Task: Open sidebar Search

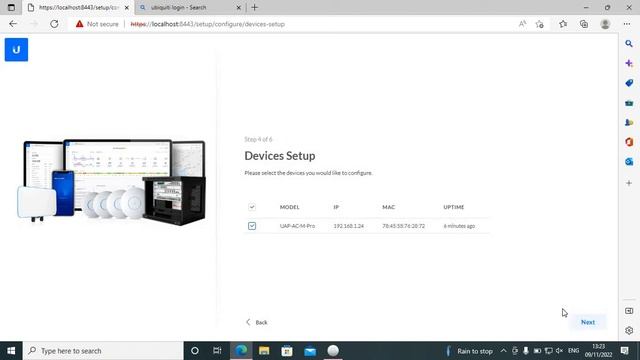Action: pos(629,44)
